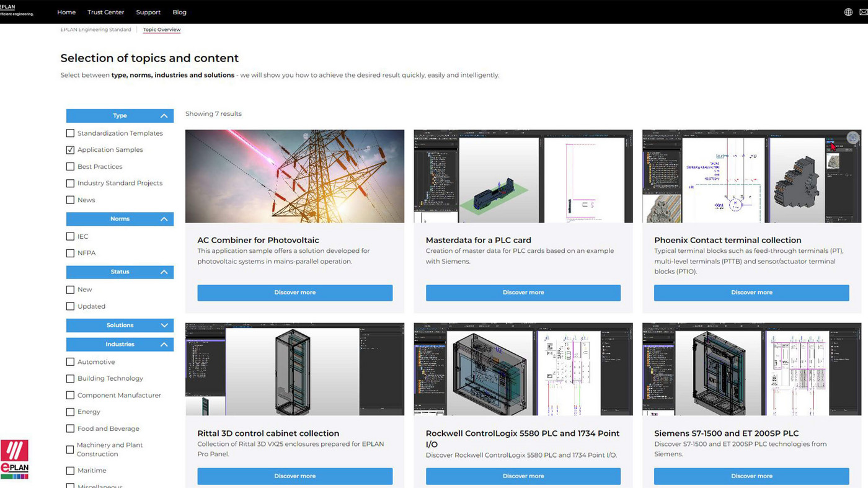Collapse the Type filter section
The image size is (868, 488).
click(164, 116)
